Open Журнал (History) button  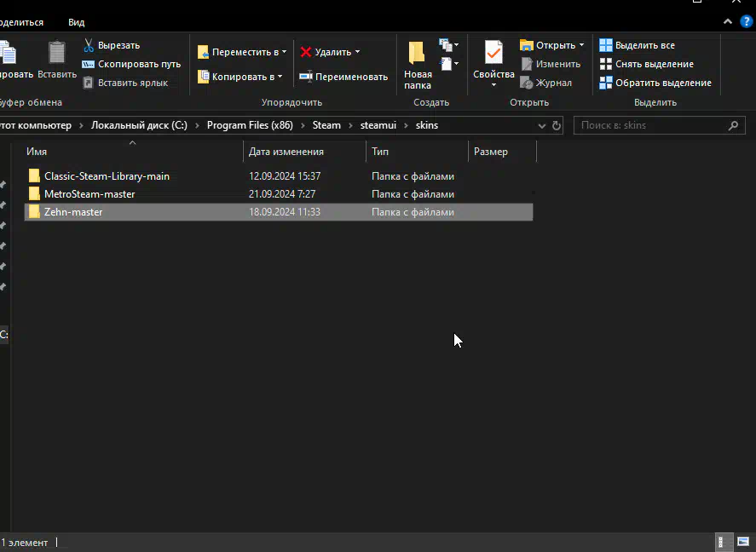pyautogui.click(x=546, y=83)
